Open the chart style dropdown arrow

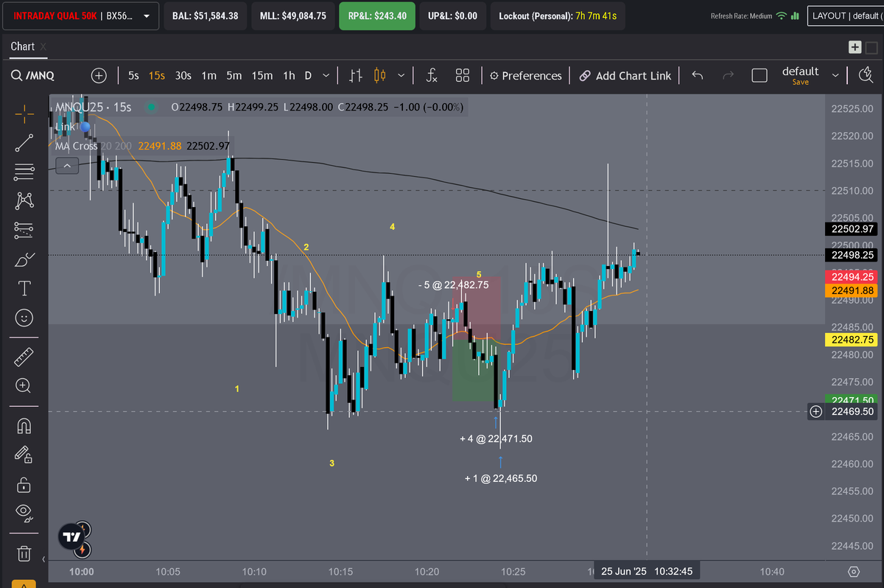[401, 75]
